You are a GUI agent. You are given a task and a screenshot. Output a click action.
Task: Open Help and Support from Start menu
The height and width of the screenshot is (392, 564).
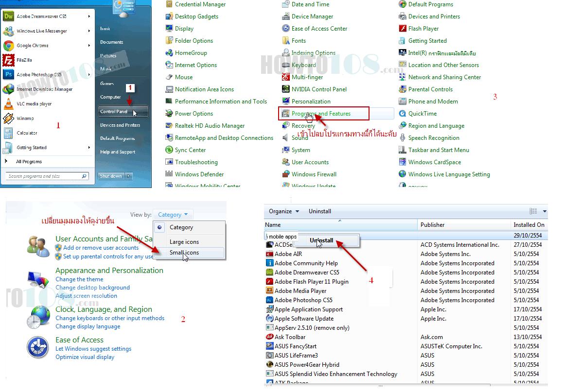click(118, 152)
